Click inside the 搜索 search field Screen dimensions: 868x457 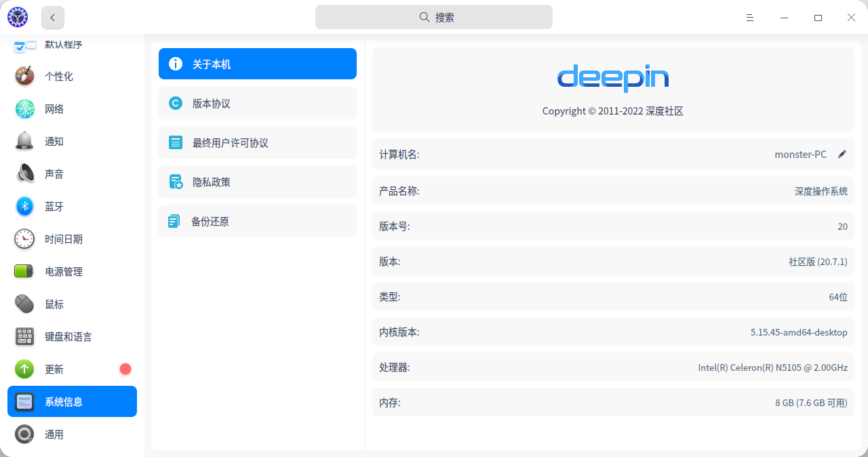click(433, 17)
